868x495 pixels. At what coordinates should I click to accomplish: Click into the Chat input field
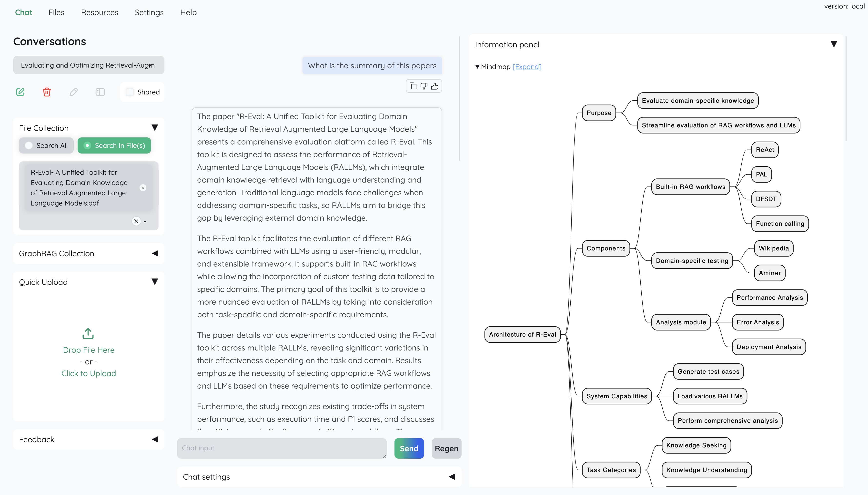(x=281, y=448)
